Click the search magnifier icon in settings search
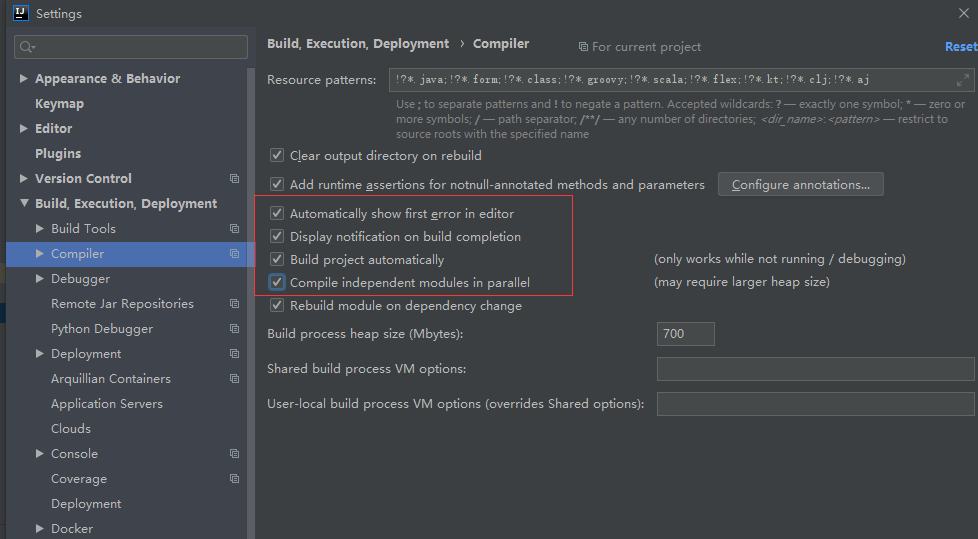 (27, 47)
